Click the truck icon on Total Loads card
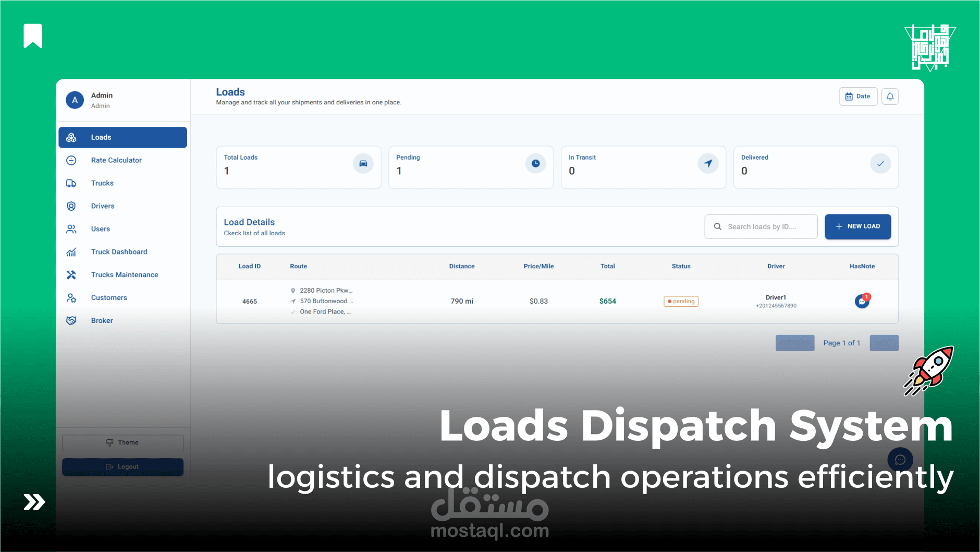This screenshot has width=980, height=552. pyautogui.click(x=363, y=163)
